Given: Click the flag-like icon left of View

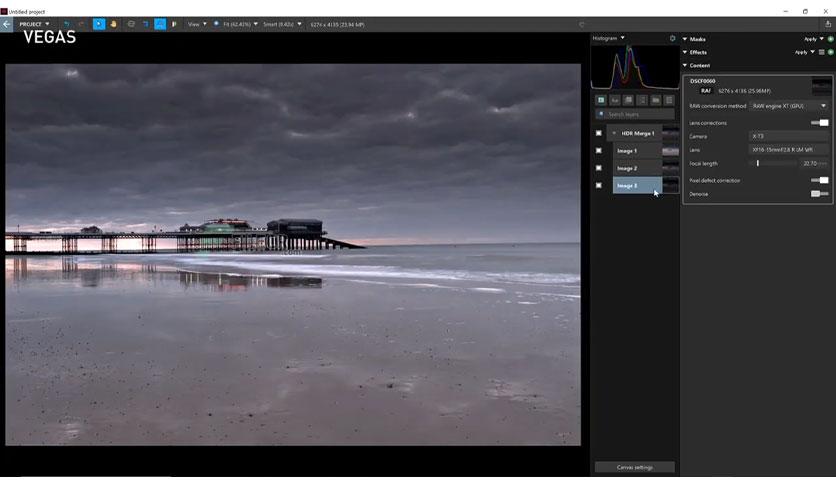Looking at the screenshot, I should pyautogui.click(x=174, y=24).
